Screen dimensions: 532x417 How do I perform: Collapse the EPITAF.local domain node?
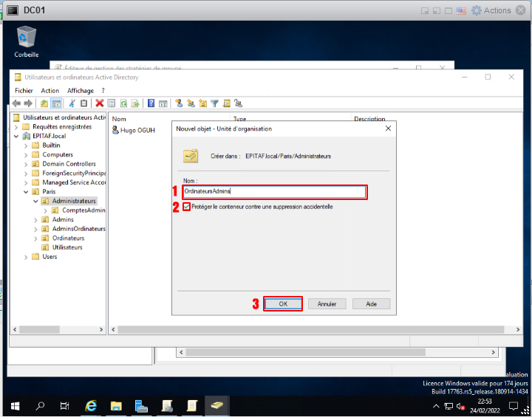pyautogui.click(x=16, y=136)
